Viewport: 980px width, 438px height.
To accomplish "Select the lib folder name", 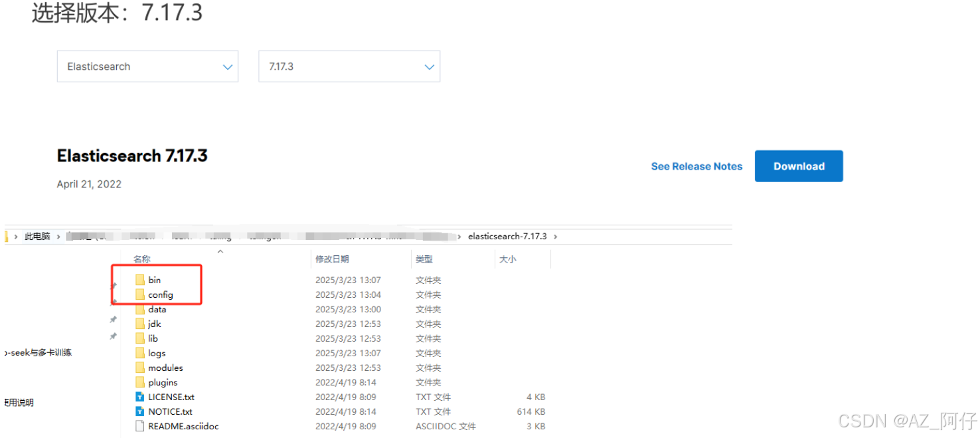I will point(153,338).
